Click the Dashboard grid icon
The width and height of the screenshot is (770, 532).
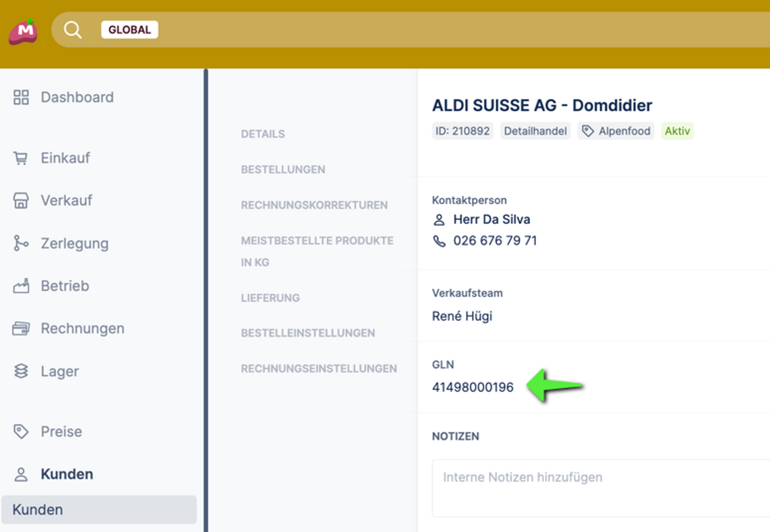click(x=21, y=97)
